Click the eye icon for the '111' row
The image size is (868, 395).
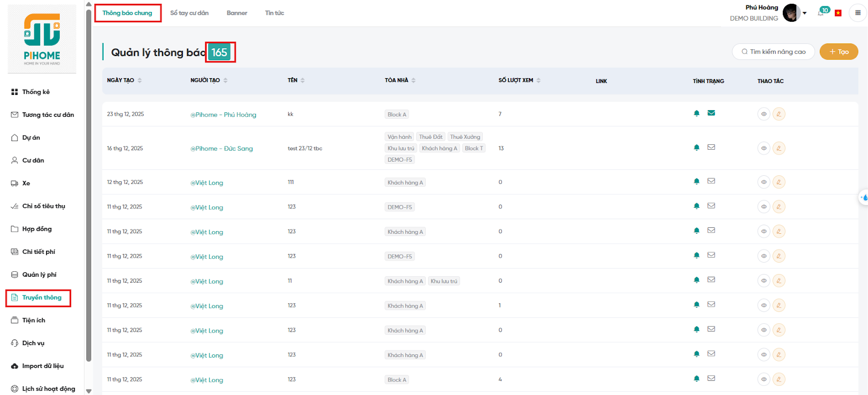pyautogui.click(x=764, y=182)
